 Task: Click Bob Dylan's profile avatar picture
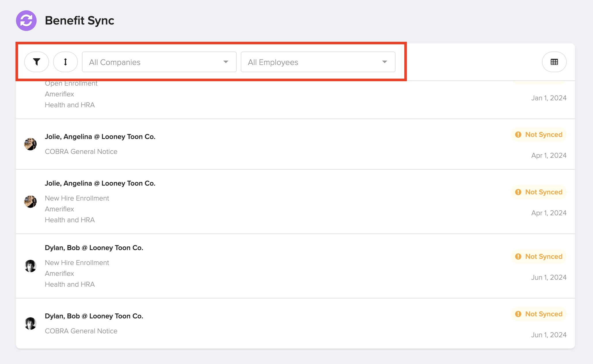[30, 266]
